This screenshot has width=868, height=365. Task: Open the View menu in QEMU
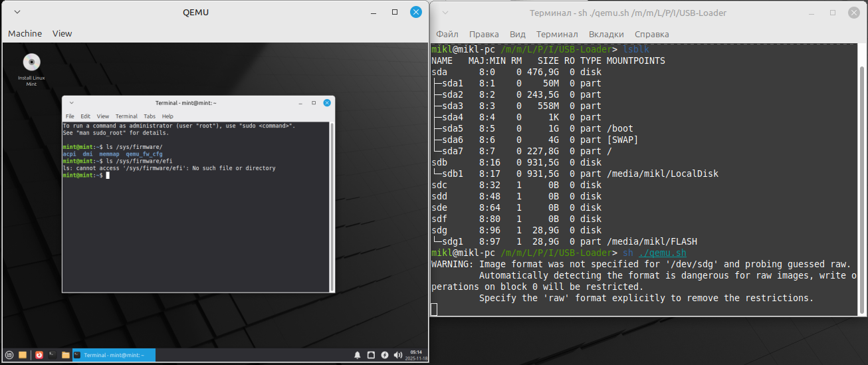click(62, 33)
